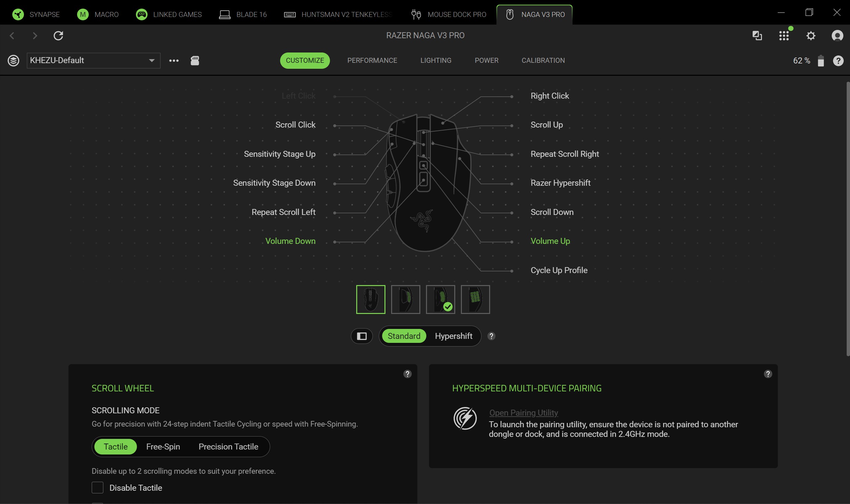Select the two-button side plate thumbnail
850x504 pixels.
click(x=405, y=299)
